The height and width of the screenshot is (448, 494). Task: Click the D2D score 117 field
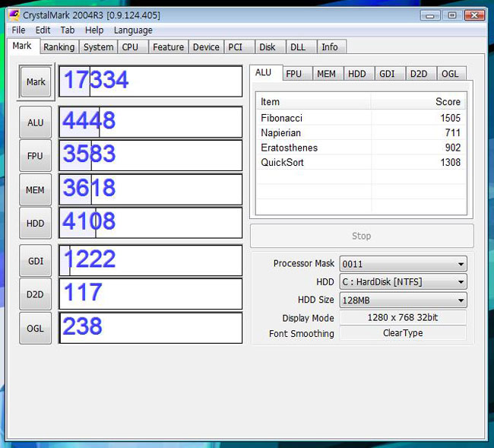[x=150, y=294]
